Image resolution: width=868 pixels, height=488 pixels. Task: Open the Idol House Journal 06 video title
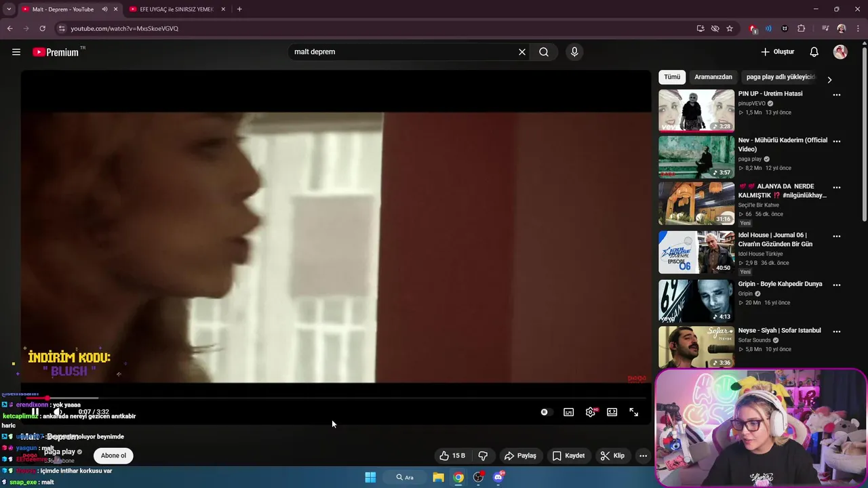click(775, 239)
